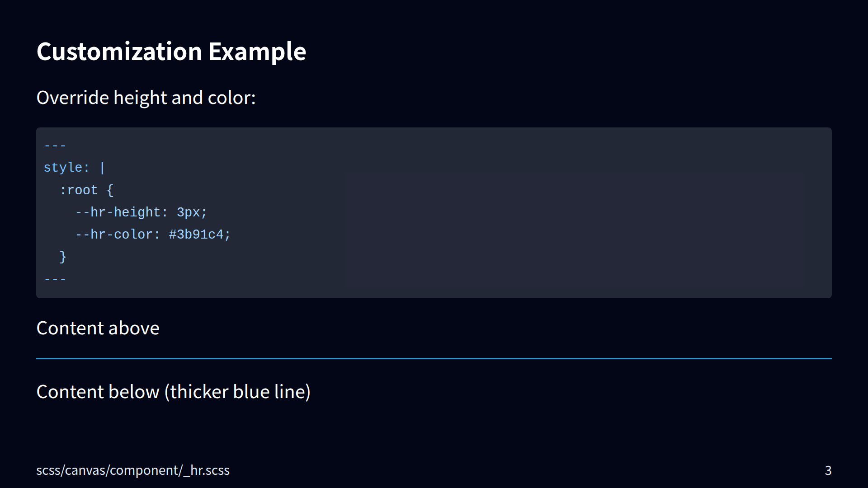This screenshot has height=488, width=868.
Task: Click the slide page number 3
Action: tap(828, 471)
